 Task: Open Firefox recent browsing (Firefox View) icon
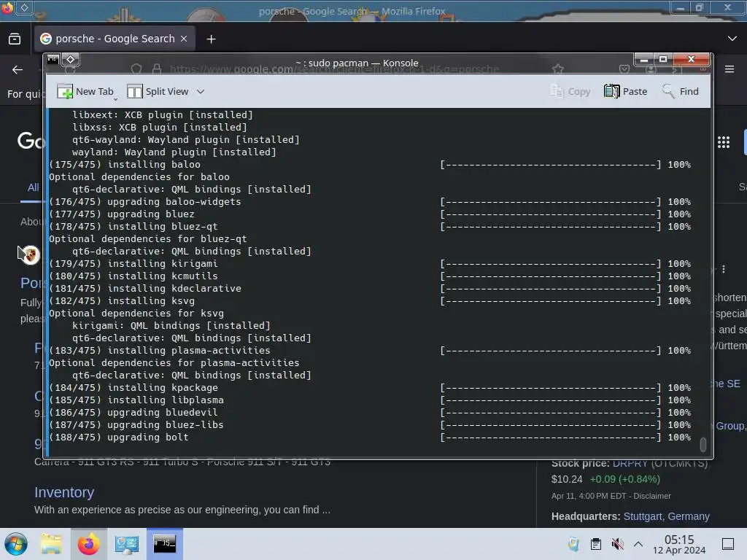click(15, 39)
